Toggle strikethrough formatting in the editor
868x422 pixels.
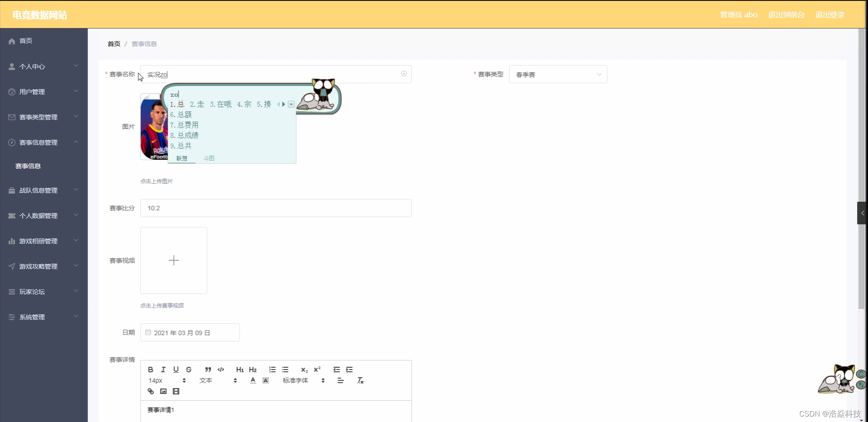pos(189,370)
